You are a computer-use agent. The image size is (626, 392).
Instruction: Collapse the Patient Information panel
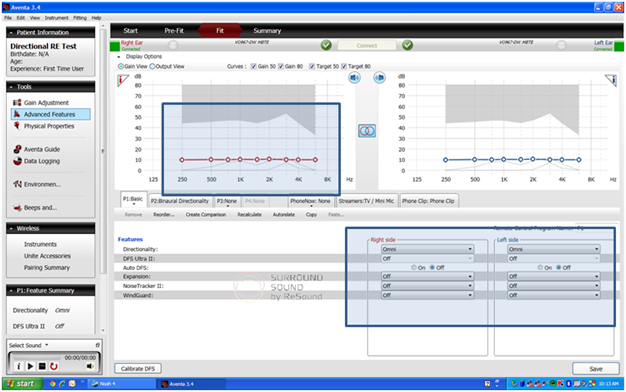click(11, 33)
